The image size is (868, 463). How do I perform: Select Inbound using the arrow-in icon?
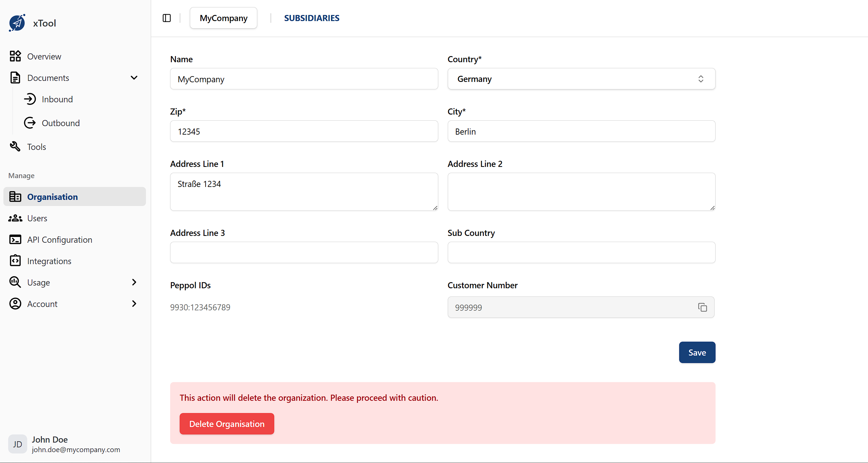(31, 99)
